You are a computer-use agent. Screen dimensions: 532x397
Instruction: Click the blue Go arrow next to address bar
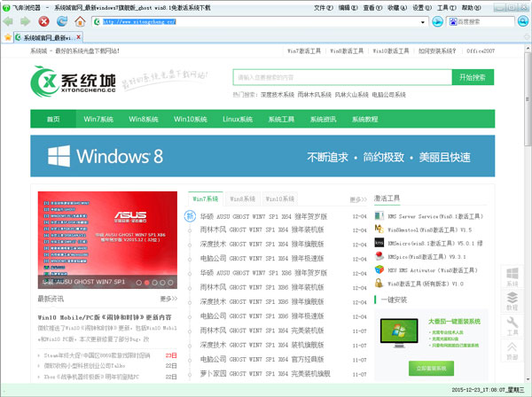[437, 21]
